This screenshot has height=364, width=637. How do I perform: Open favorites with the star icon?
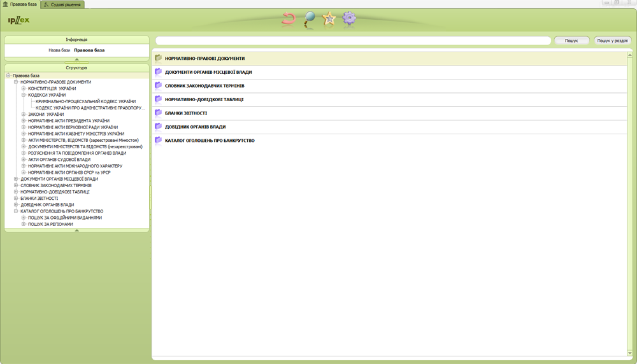tap(329, 18)
